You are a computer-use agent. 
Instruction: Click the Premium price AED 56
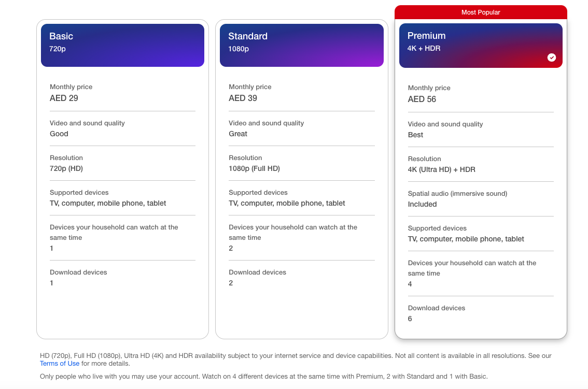point(422,99)
